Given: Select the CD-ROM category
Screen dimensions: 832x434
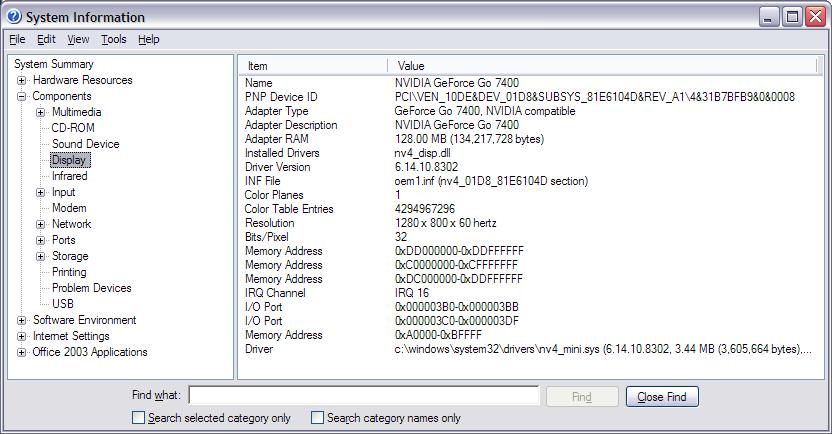Looking at the screenshot, I should coord(73,128).
